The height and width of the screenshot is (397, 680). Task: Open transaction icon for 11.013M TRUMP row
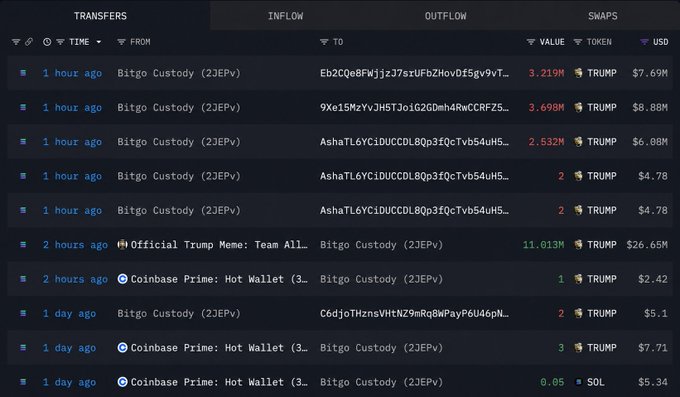(23, 245)
